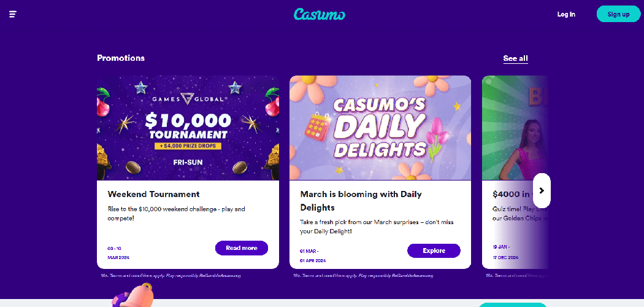
Task: Open the Casumo's Daily Delights banner image
Action: pos(380,128)
